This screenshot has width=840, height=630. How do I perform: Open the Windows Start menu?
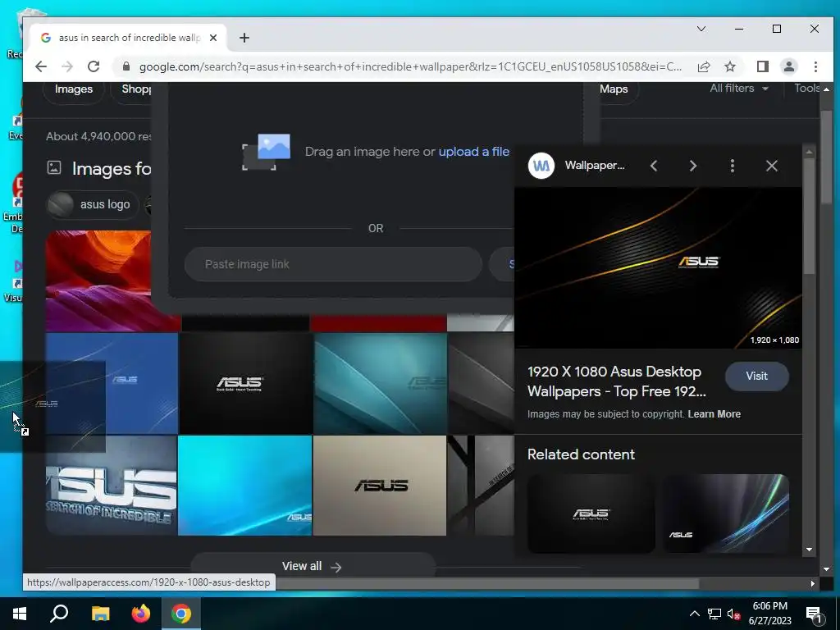point(20,614)
